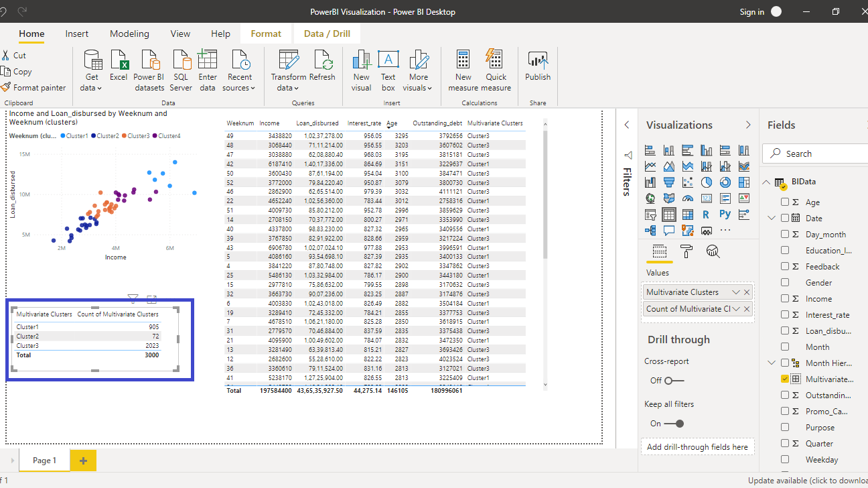868x488 pixels.
Task: Remove Multivariate Clusters from Values
Action: coord(747,292)
